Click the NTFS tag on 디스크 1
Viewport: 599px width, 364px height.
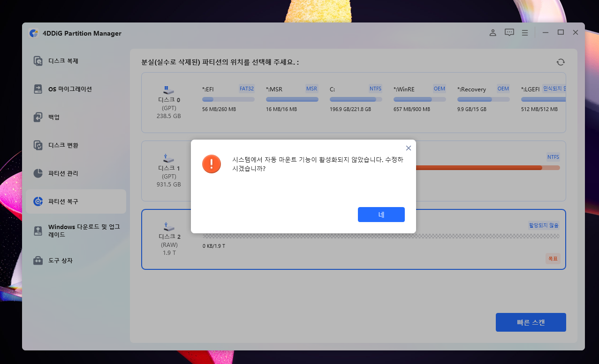(x=554, y=157)
